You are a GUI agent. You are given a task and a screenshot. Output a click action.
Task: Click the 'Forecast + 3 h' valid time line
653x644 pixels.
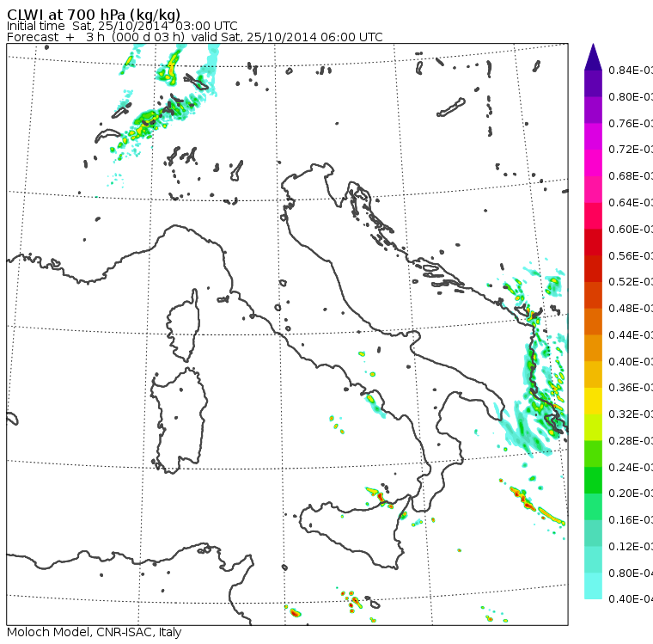[194, 37]
